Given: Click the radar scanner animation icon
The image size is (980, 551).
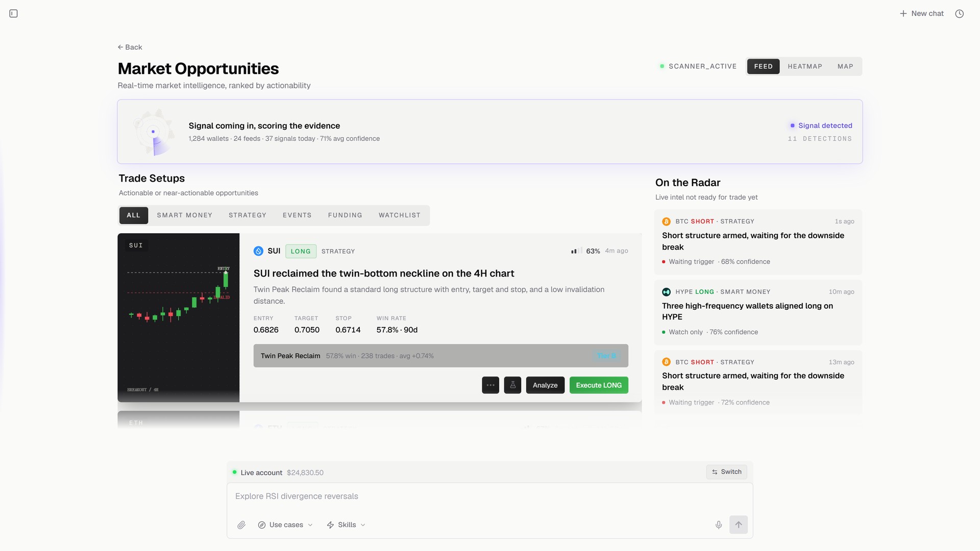Looking at the screenshot, I should coord(153,132).
